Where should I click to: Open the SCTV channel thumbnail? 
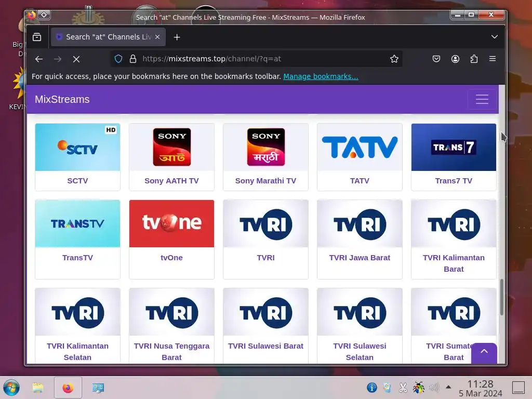(x=78, y=147)
